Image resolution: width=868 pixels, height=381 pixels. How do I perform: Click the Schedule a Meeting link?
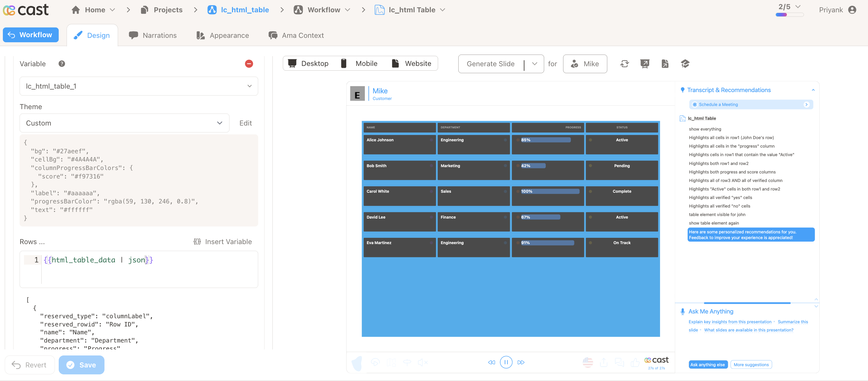tap(751, 104)
